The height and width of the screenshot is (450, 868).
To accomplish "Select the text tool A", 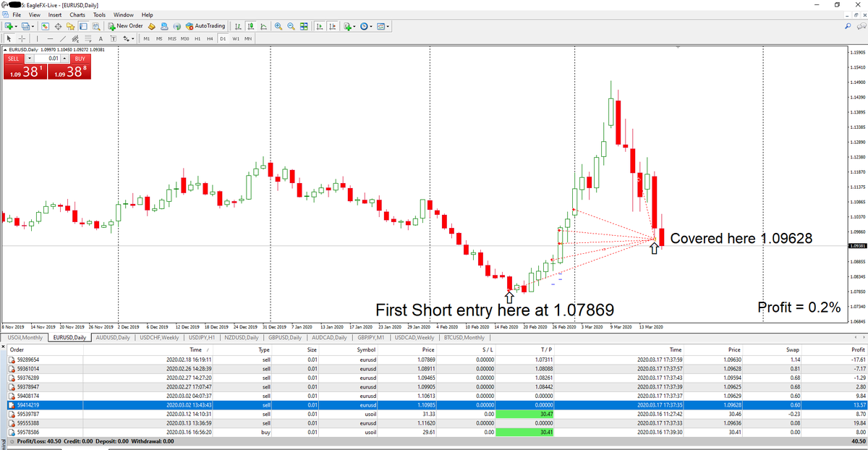I will pos(101,38).
